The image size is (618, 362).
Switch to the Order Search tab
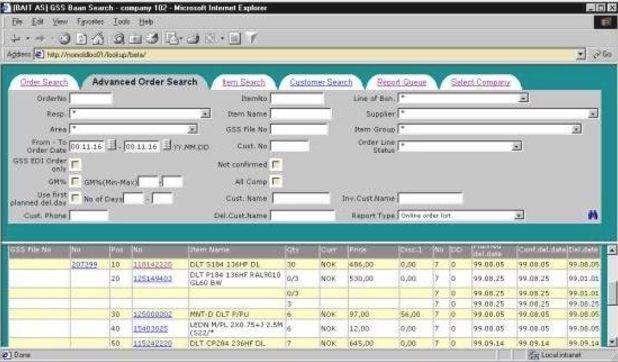click(x=44, y=82)
